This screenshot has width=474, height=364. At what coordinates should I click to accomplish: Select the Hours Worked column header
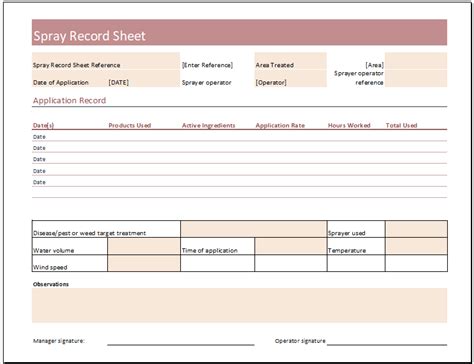pyautogui.click(x=349, y=125)
